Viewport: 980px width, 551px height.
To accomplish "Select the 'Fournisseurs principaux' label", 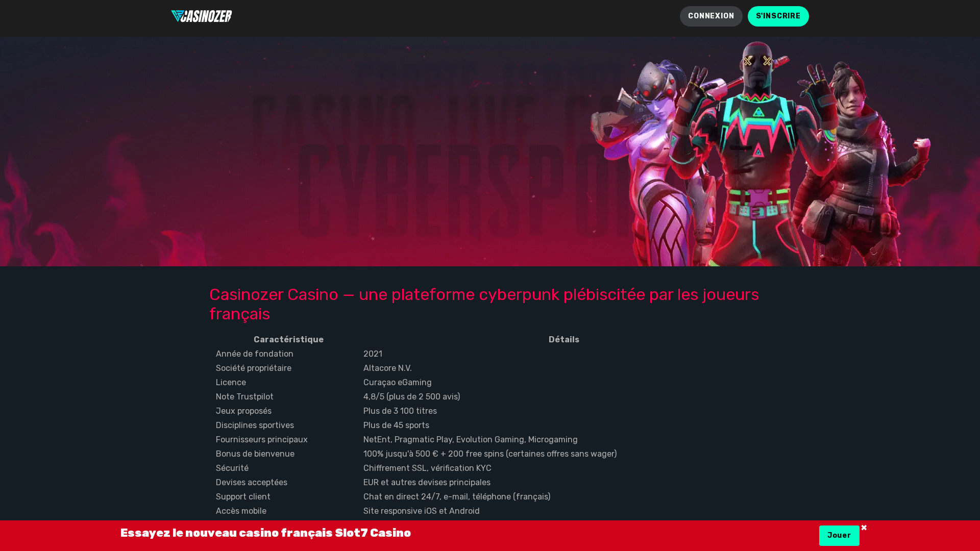I will [262, 440].
